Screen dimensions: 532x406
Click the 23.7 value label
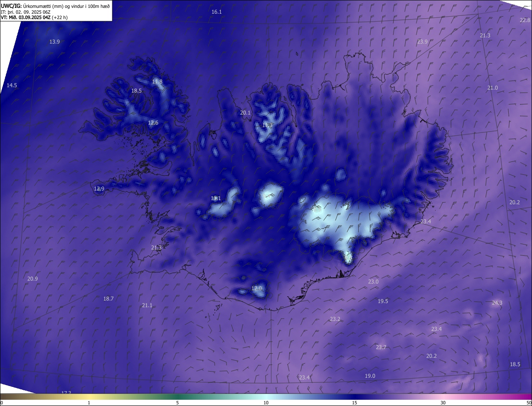tap(381, 347)
